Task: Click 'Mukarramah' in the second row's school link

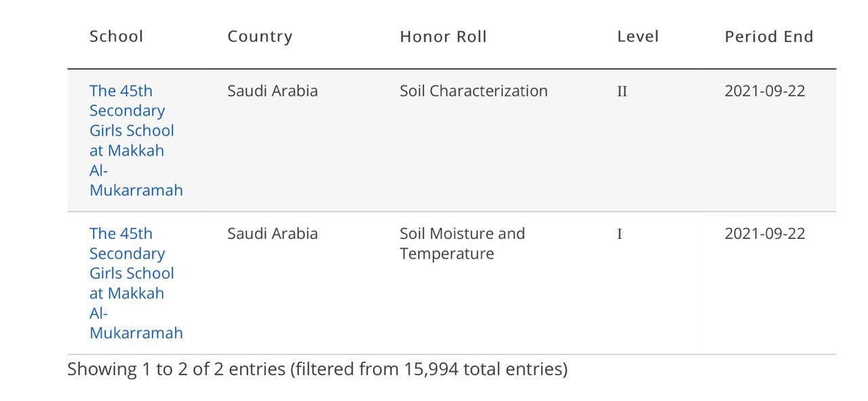Action: tap(136, 332)
